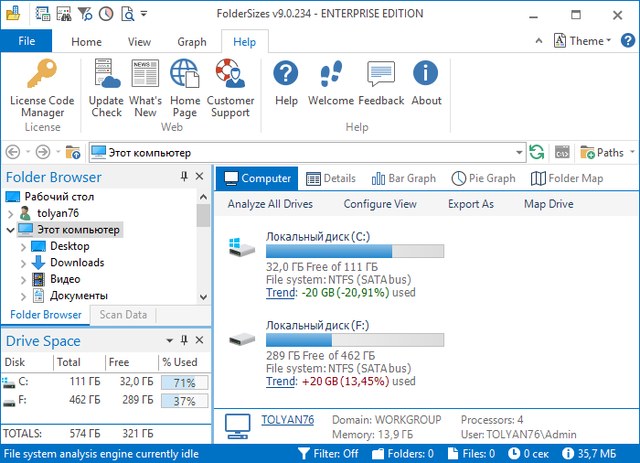Click Analyze All Drives button
Image resolution: width=640 pixels, height=463 pixels.
point(270,204)
